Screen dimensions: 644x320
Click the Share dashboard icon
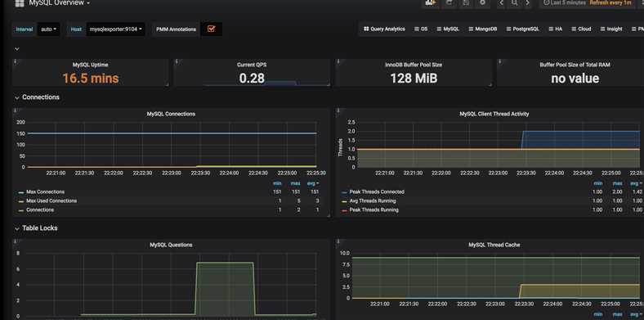(x=449, y=3)
